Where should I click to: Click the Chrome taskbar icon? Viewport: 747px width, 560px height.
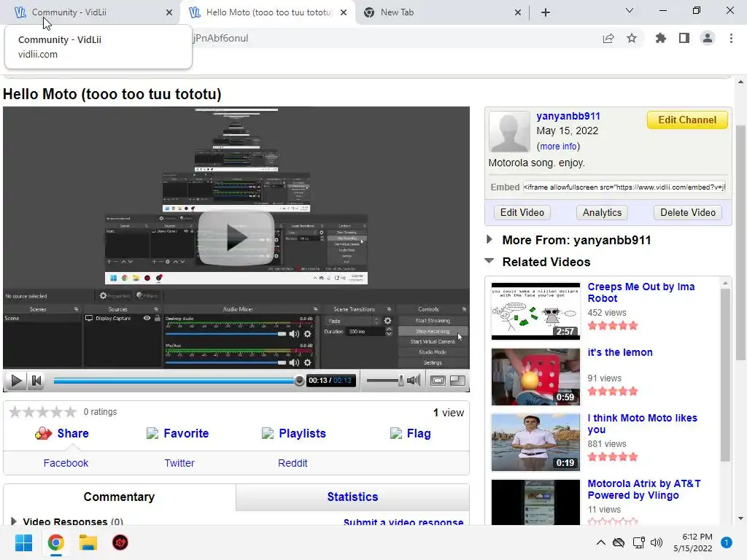[x=55, y=542]
